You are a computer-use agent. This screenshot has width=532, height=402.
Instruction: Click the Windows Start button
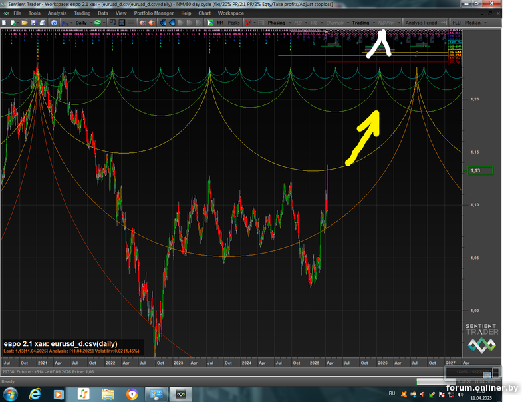10,395
